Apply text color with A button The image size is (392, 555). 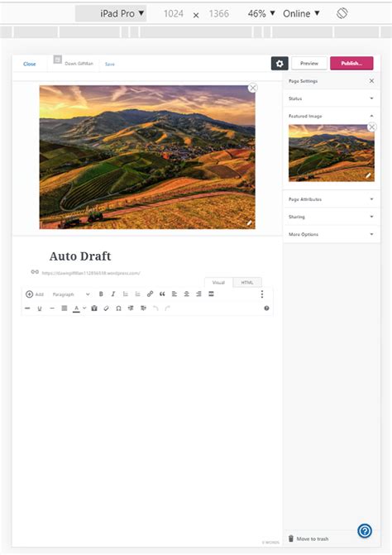(76, 309)
